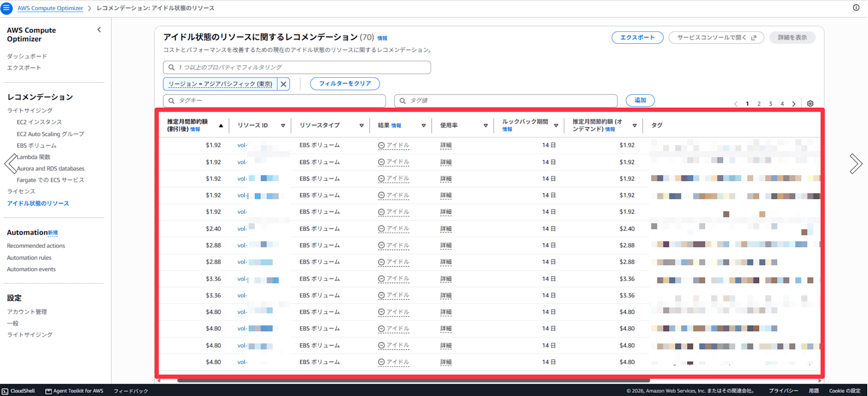Sort the 結果 column using its arrow

tap(424, 125)
